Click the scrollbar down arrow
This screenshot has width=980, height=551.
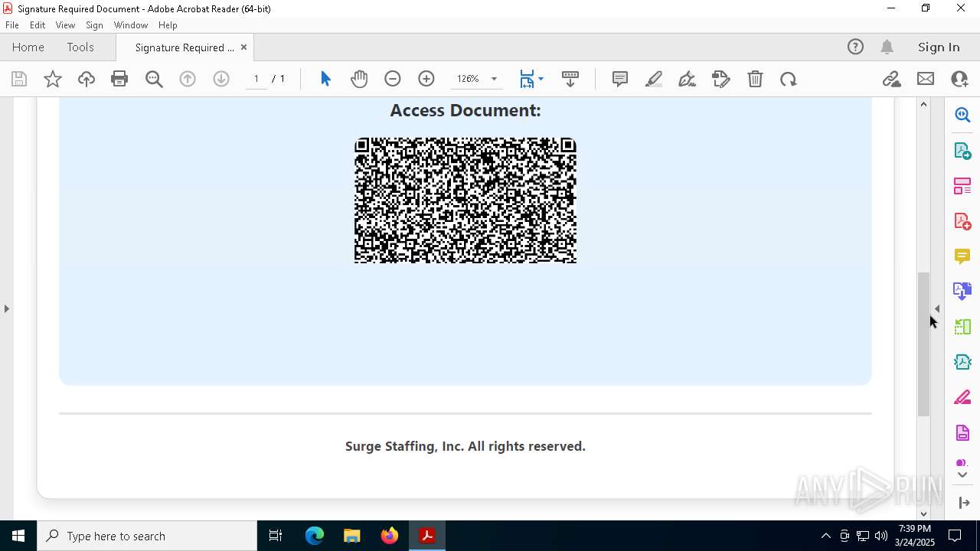[x=923, y=514]
